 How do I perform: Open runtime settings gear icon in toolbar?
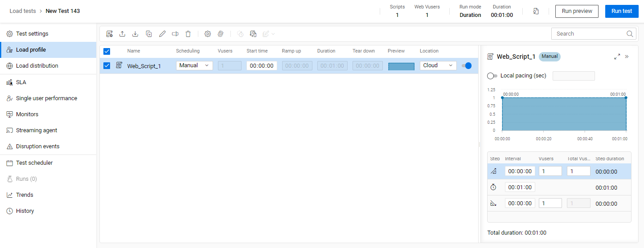[207, 34]
